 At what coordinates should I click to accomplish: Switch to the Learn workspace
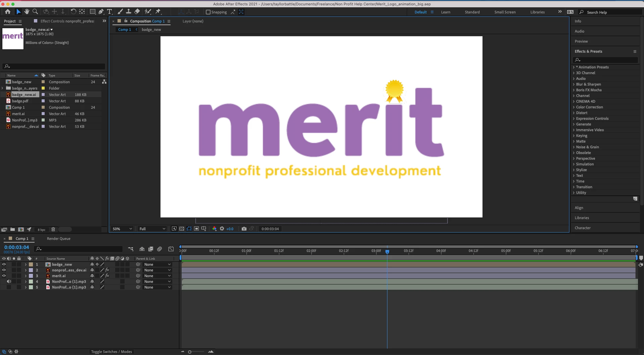[x=446, y=12]
